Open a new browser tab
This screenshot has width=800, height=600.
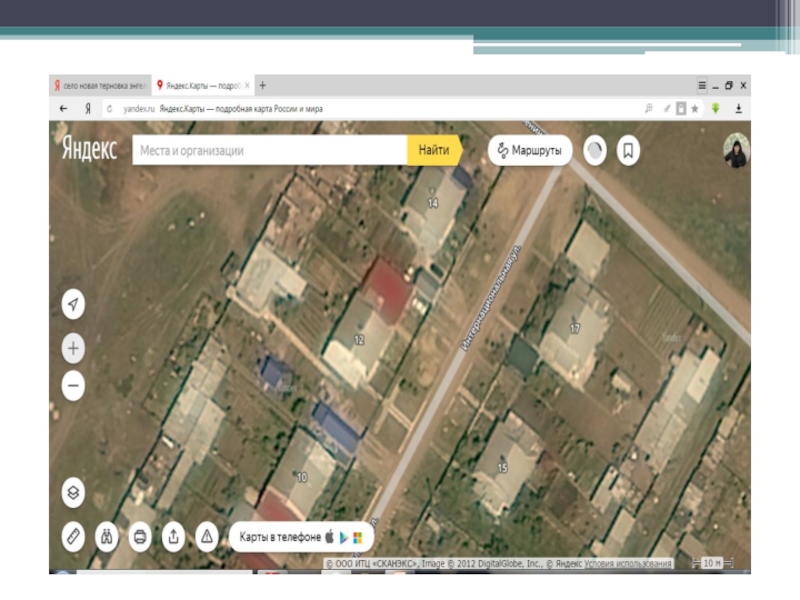point(263,86)
